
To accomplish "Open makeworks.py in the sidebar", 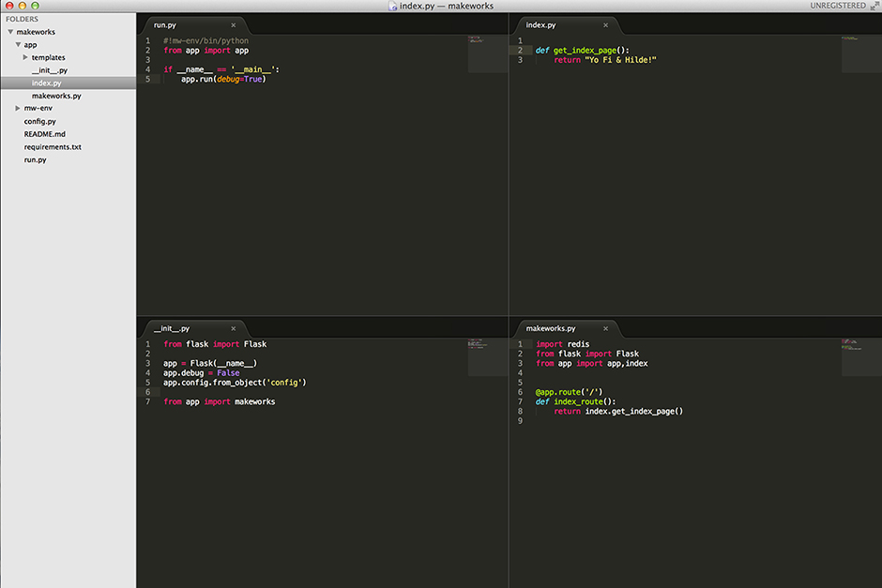I will pos(56,96).
